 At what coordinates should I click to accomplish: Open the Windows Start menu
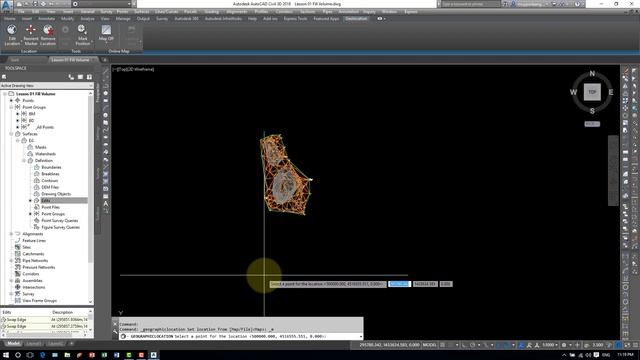(x=6, y=355)
